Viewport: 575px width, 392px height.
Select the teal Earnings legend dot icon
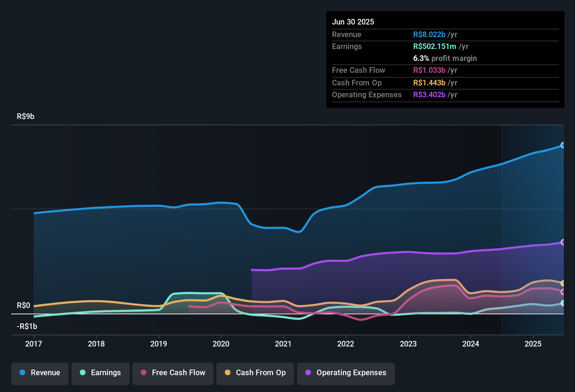coord(83,373)
